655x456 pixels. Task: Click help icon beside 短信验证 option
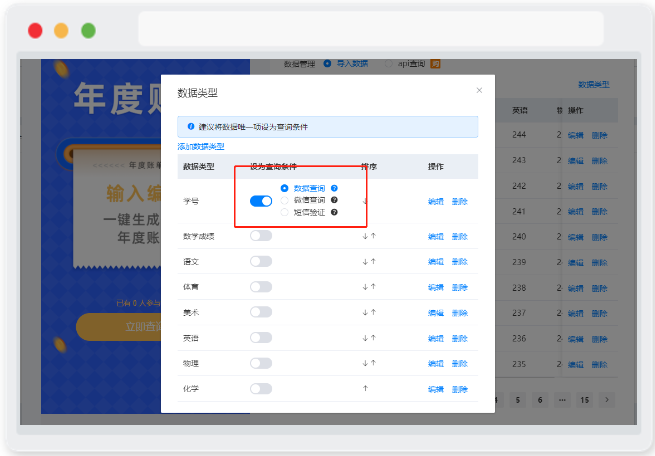coord(334,212)
